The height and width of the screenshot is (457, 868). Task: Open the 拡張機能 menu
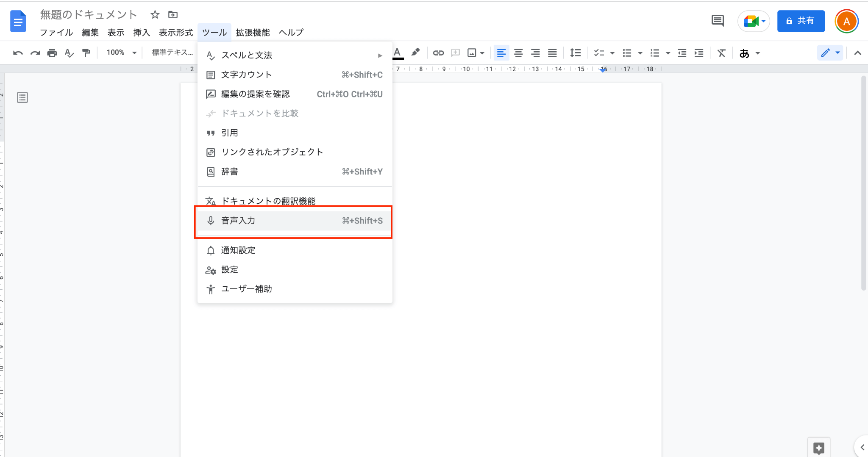[x=253, y=33]
